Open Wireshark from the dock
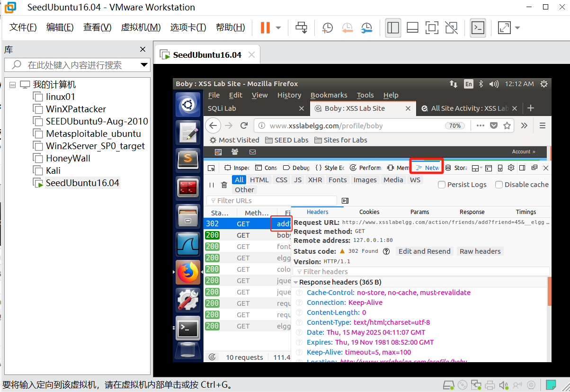Screen dimensions: 570x392 (188, 244)
